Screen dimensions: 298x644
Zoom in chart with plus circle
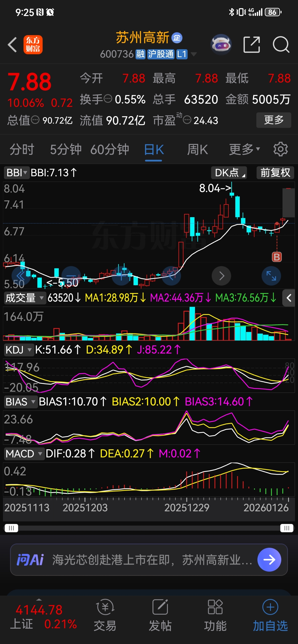click(121, 276)
